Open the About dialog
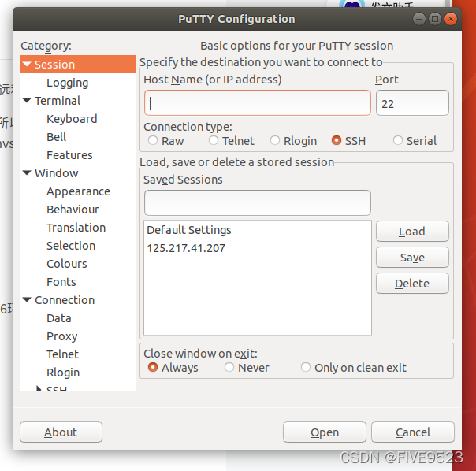The image size is (476, 471). 61,432
